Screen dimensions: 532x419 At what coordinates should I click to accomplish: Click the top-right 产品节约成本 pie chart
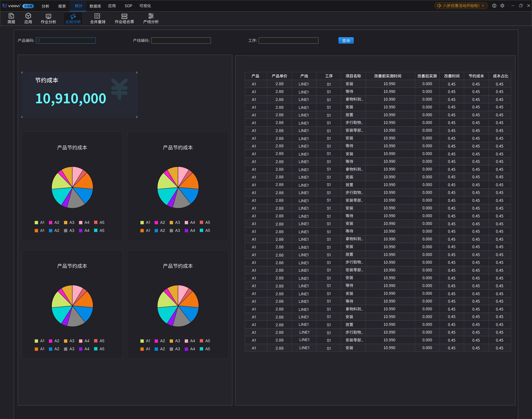click(x=178, y=187)
